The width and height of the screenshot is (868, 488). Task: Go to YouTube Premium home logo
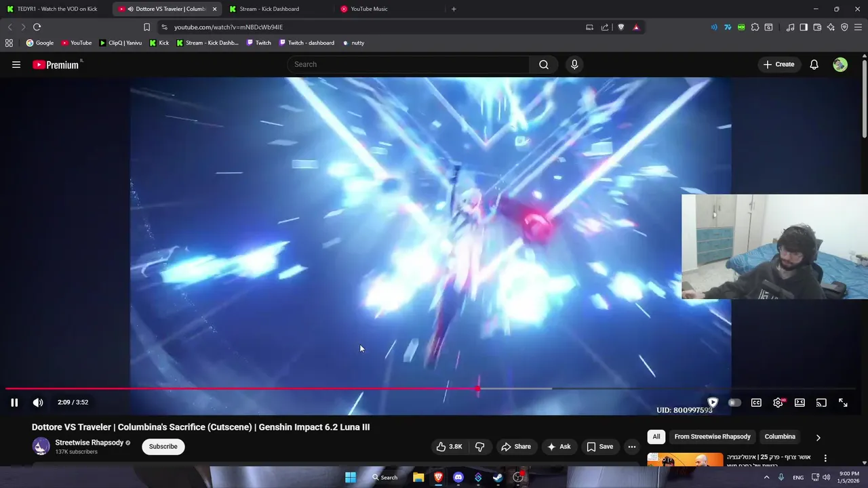coord(57,64)
